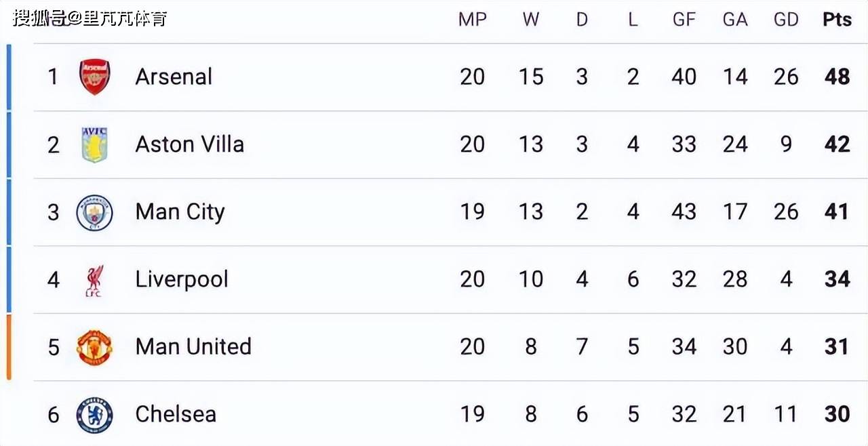Sort by the GD column header
Image resolution: width=868 pixels, height=446 pixels.
(786, 20)
